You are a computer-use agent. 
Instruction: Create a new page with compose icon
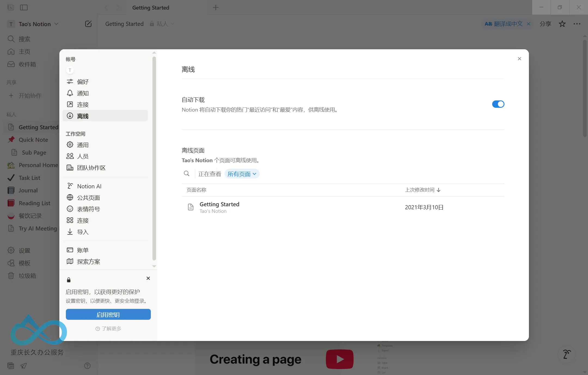point(88,24)
